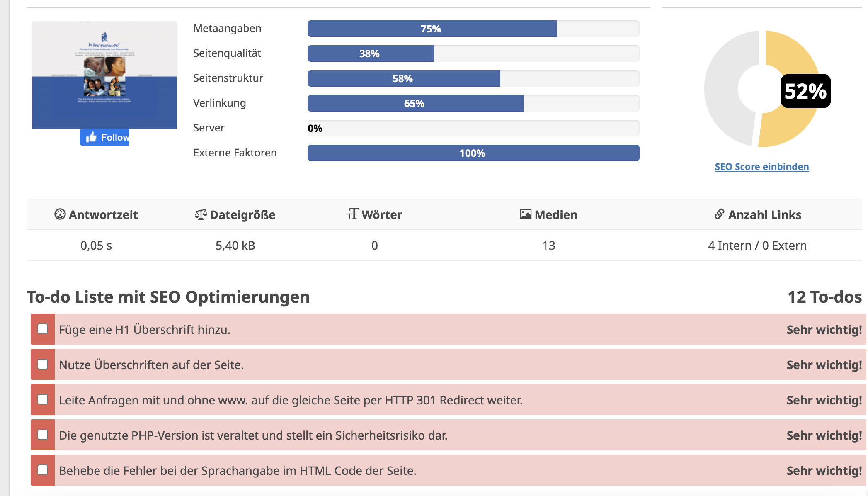Click the Seitenqualität 38% progress bar

point(370,53)
